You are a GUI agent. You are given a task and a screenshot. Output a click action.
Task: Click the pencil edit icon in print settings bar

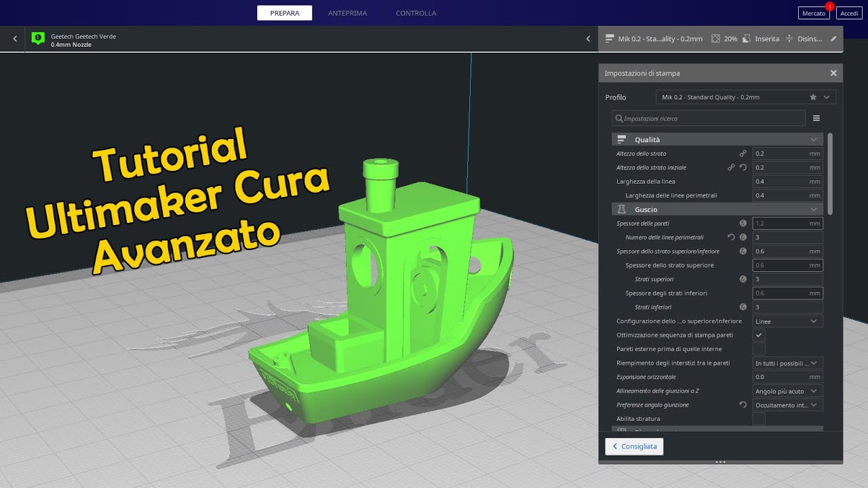[833, 39]
